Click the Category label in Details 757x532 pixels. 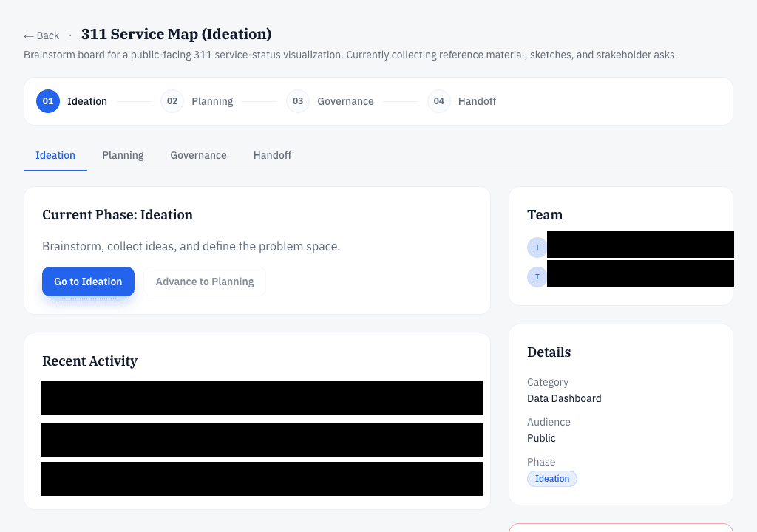(x=548, y=382)
